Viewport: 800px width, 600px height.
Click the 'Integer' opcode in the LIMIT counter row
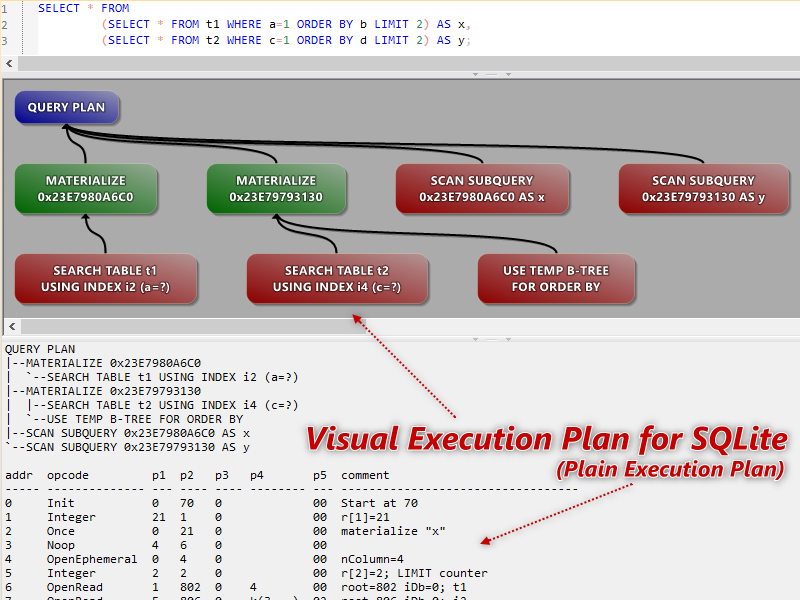(x=71, y=573)
